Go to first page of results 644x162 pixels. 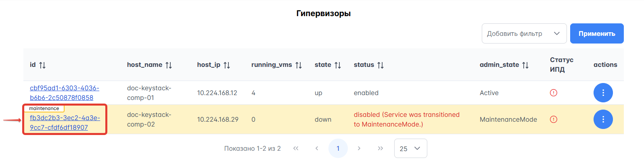click(x=296, y=148)
